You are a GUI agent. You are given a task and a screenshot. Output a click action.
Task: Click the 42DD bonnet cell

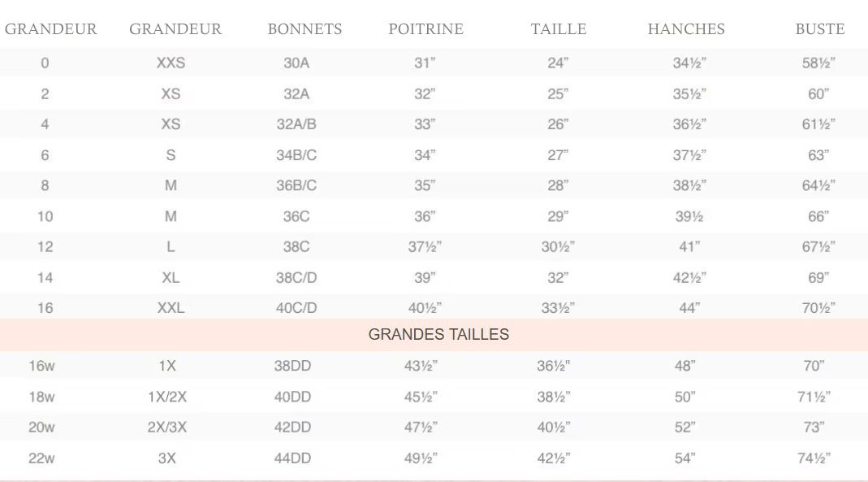click(292, 428)
